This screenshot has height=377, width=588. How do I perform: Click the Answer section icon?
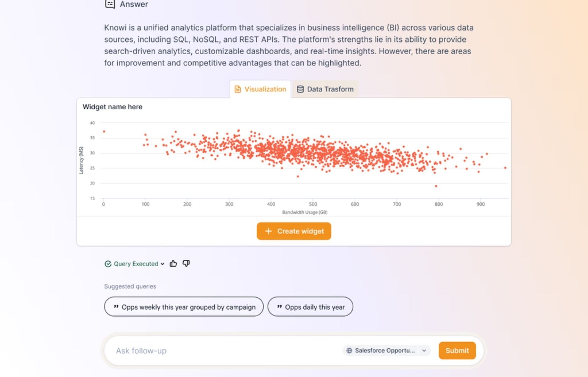coord(110,4)
